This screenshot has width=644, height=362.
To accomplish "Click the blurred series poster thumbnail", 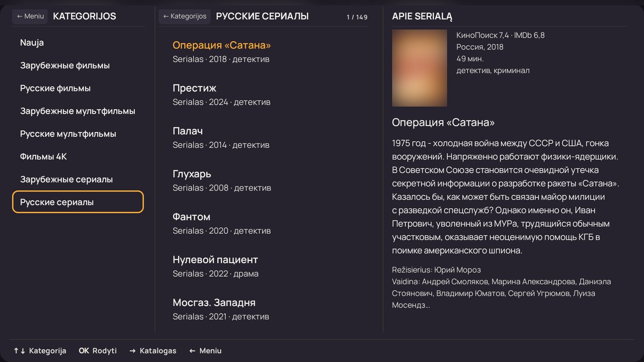I will coord(420,68).
